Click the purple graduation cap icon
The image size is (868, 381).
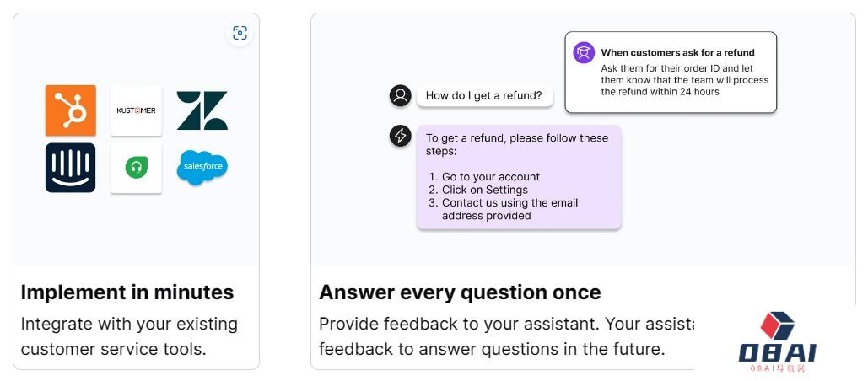584,52
